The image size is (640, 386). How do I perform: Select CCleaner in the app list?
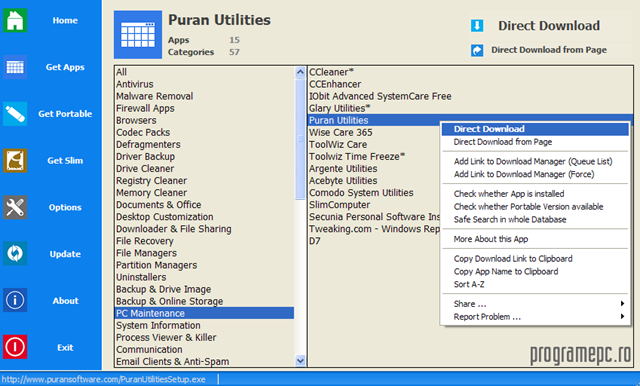pyautogui.click(x=469, y=72)
